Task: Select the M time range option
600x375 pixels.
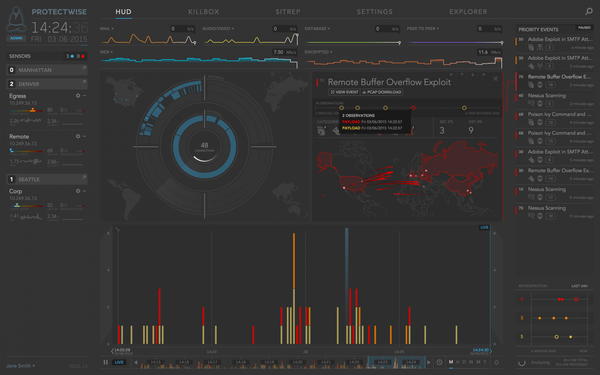Action: (451, 362)
